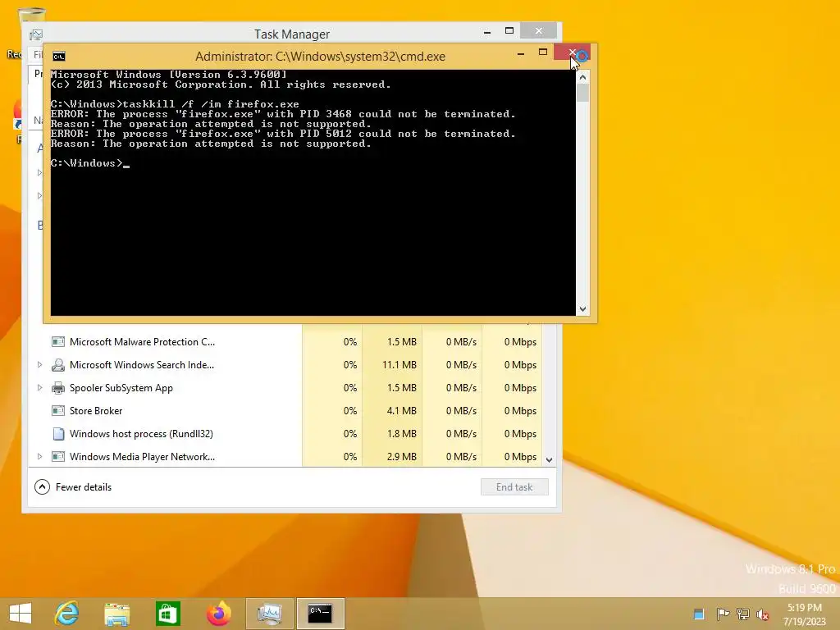The height and width of the screenshot is (630, 840).
Task: Click the muted volume tray icon
Action: coord(763,614)
